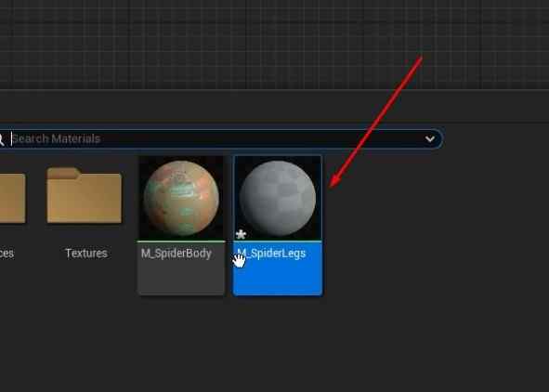The image size is (549, 392).
Task: Click the Textures folder label
Action: pyautogui.click(x=86, y=253)
